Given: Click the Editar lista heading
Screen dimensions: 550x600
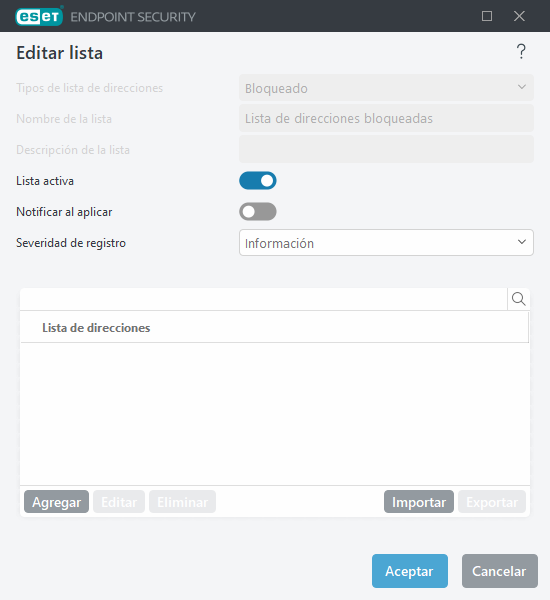Looking at the screenshot, I should pyautogui.click(x=59, y=53).
